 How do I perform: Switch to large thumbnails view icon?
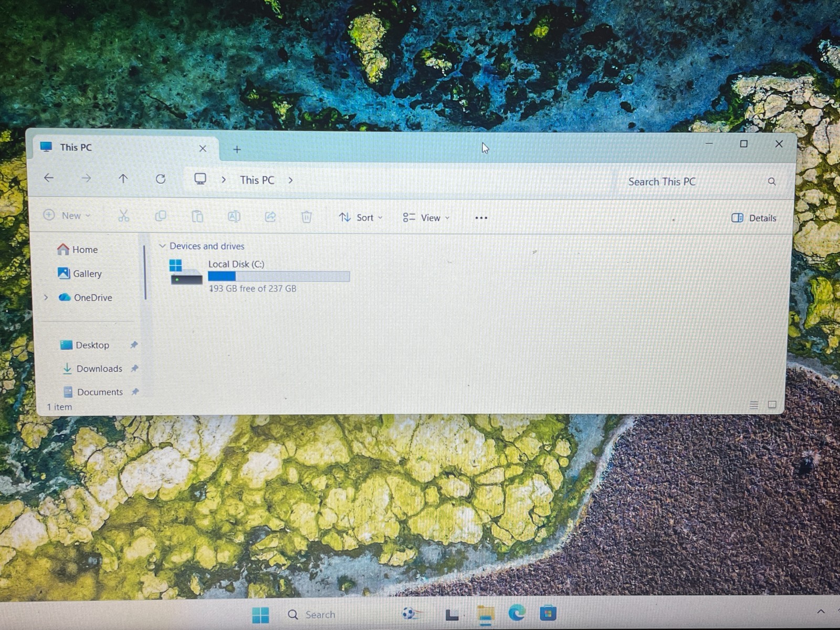tap(772, 405)
